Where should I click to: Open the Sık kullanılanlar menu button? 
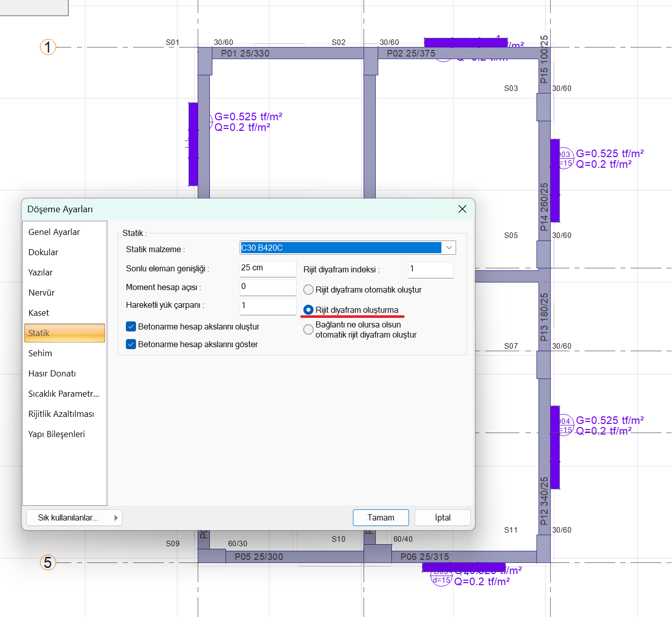pyautogui.click(x=74, y=517)
